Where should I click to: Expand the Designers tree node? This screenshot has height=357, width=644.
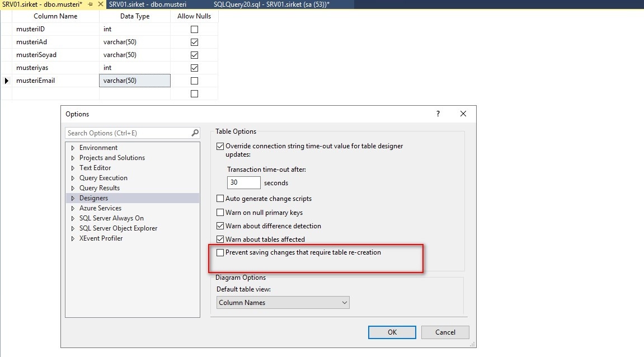click(73, 198)
